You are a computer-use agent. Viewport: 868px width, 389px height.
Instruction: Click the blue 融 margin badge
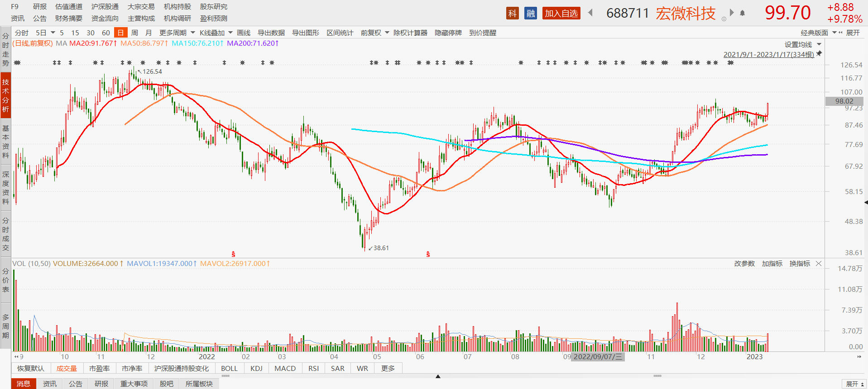(x=530, y=13)
